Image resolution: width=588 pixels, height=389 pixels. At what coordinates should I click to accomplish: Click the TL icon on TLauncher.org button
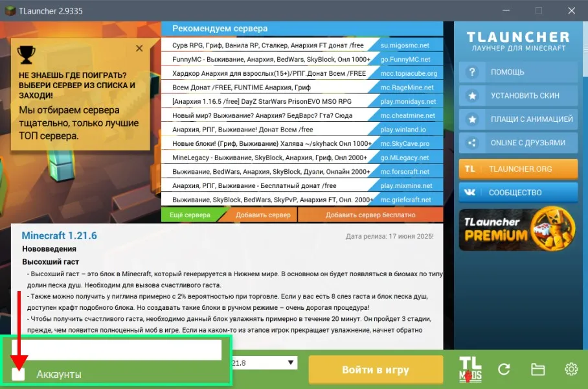tap(470, 169)
